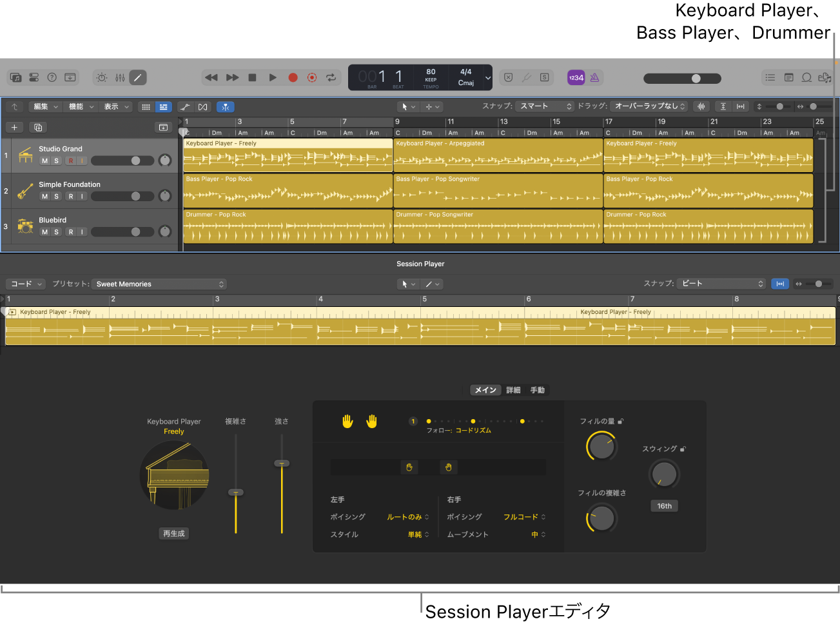Click the 強さ intensity slider
This screenshot has width=840, height=628.
(282, 463)
